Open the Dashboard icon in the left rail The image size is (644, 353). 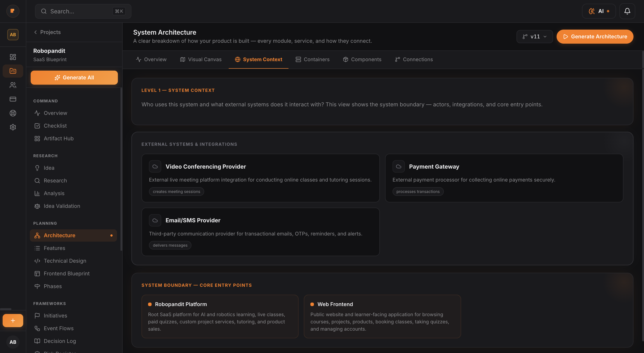(13, 57)
